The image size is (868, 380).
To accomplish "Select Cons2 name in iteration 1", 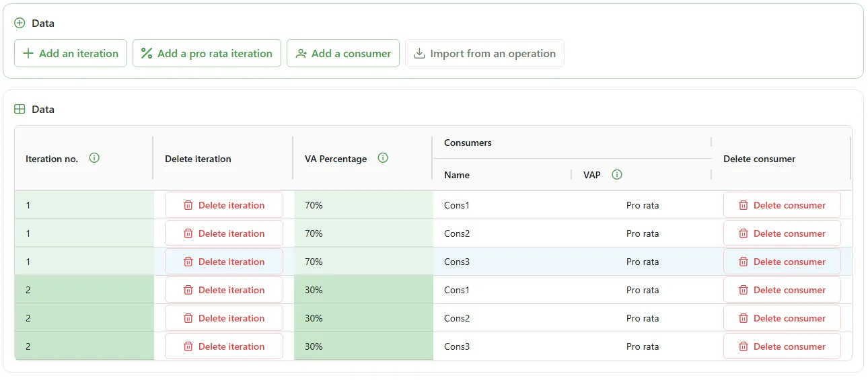I will [457, 233].
